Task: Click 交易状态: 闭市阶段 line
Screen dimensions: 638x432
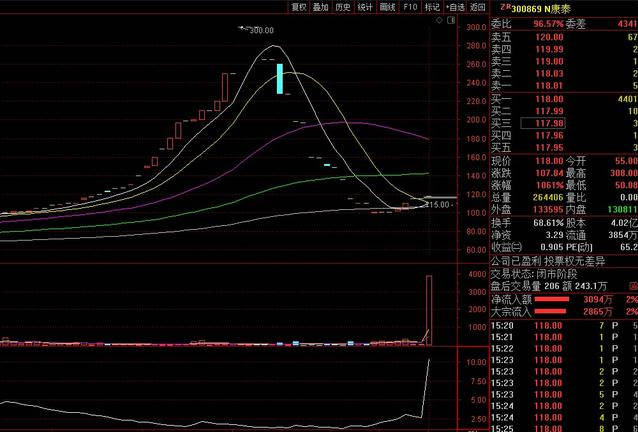Action: click(x=533, y=274)
